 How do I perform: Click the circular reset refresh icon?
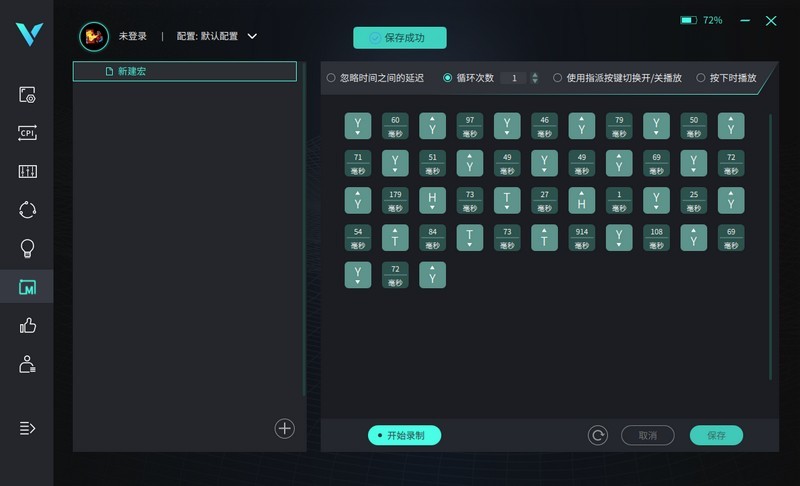tap(597, 436)
